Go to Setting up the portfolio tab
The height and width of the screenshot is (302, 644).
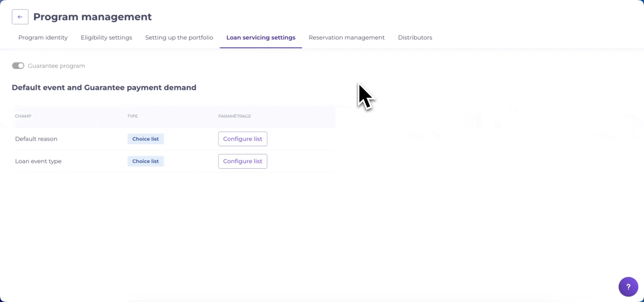point(179,38)
